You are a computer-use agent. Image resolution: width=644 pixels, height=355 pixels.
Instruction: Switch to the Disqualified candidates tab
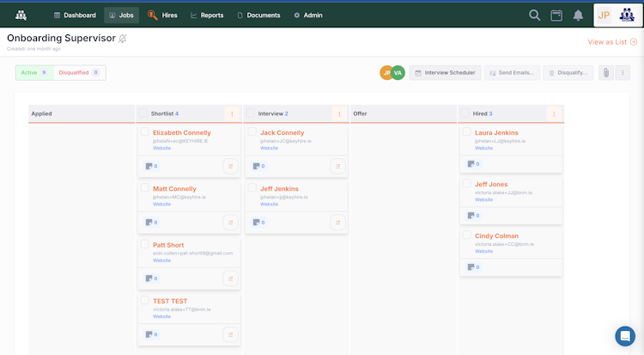pos(79,73)
